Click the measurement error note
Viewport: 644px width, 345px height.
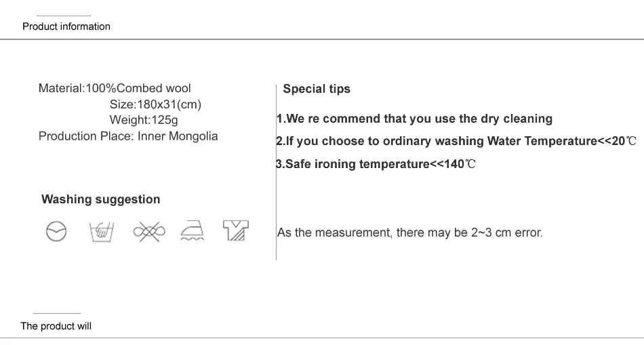pyautogui.click(x=410, y=232)
